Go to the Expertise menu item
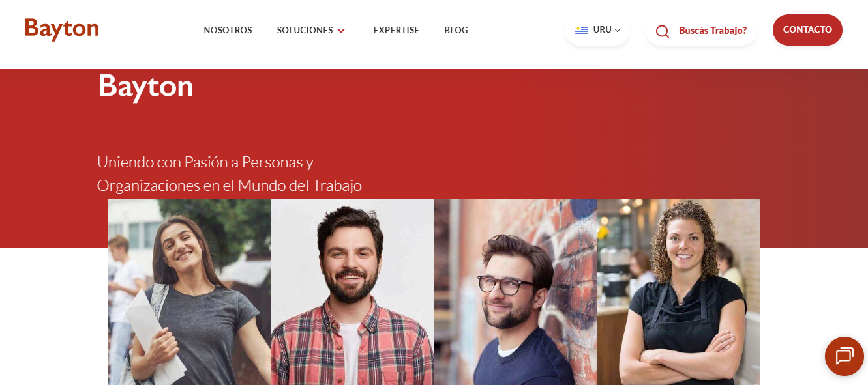The height and width of the screenshot is (385, 868). coord(397,30)
